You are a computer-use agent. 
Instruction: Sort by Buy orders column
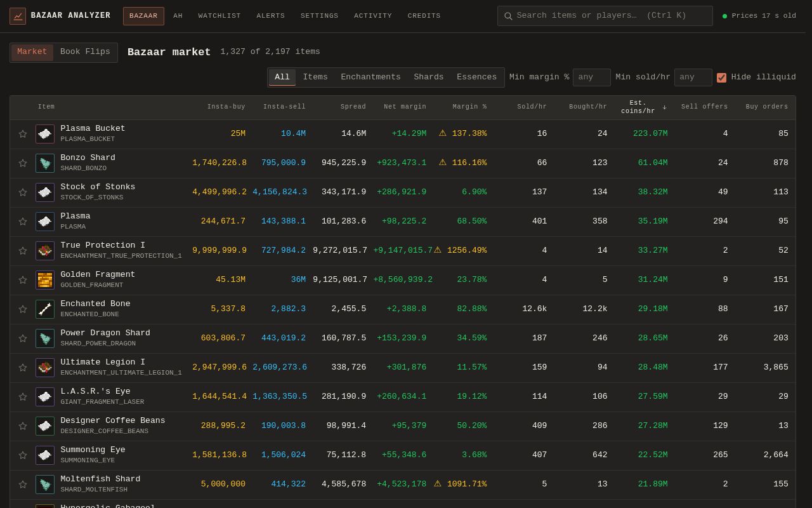tap(767, 107)
